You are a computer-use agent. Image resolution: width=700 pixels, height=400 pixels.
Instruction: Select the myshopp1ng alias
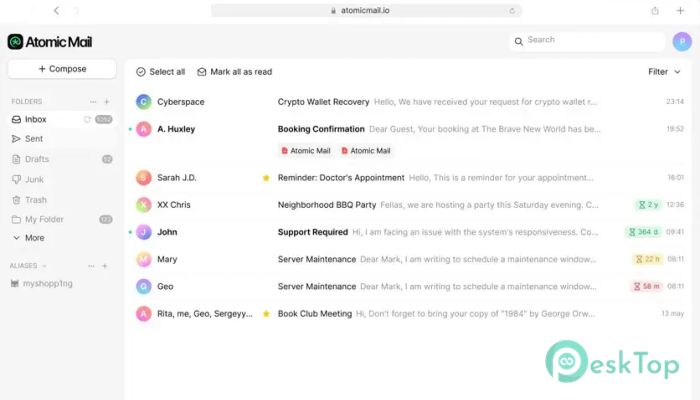point(42,283)
